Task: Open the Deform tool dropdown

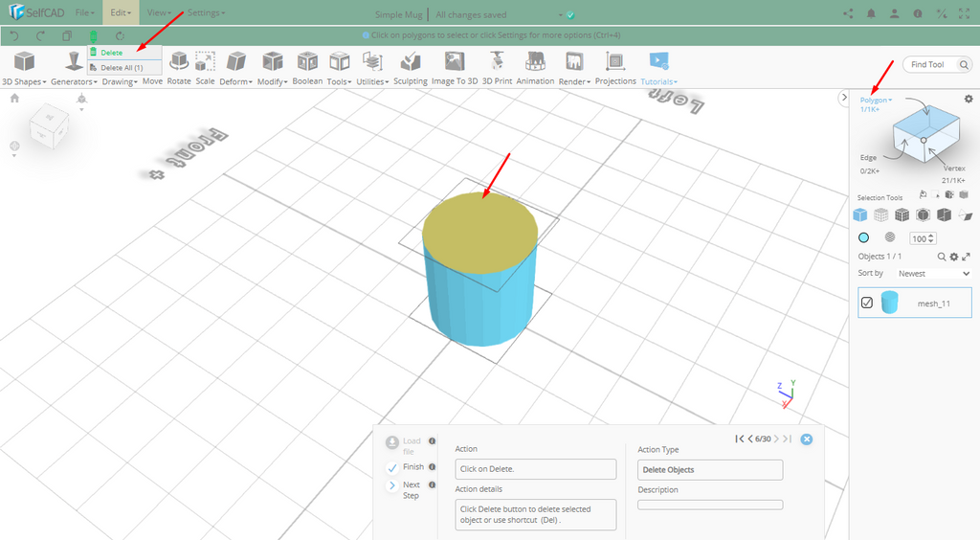Action: 235,69
